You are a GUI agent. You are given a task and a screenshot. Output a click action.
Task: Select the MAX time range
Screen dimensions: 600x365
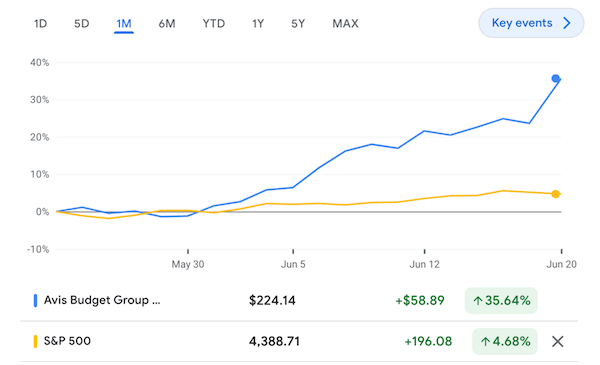point(345,24)
